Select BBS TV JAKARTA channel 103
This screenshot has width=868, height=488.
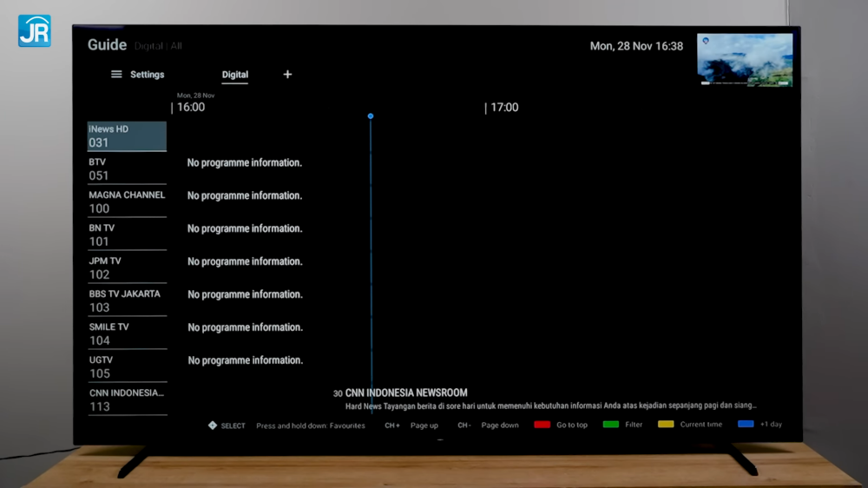point(127,301)
